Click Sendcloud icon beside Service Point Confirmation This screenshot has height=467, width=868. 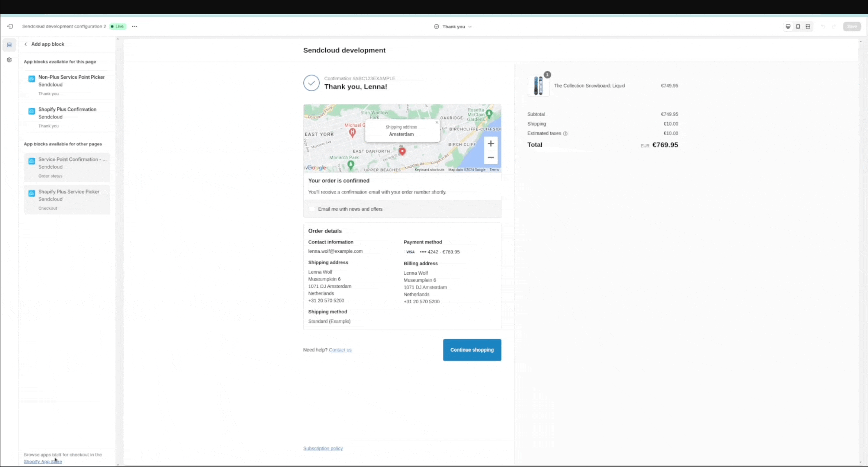click(x=31, y=161)
